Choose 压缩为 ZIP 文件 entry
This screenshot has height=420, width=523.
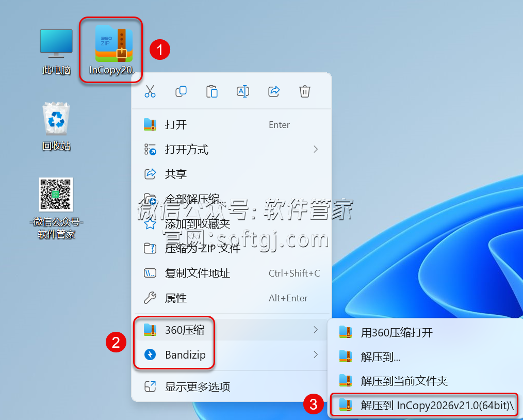click(232, 249)
